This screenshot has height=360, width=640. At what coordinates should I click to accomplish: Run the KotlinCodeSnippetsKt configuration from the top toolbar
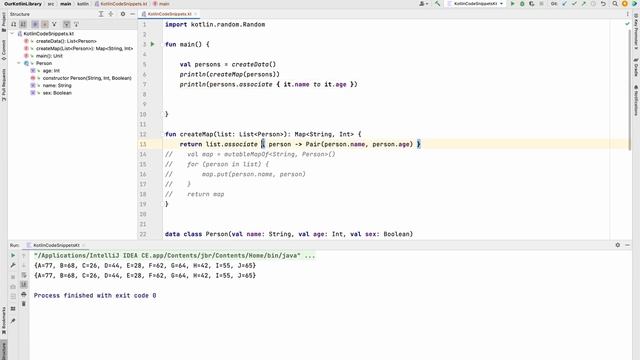tap(513, 4)
